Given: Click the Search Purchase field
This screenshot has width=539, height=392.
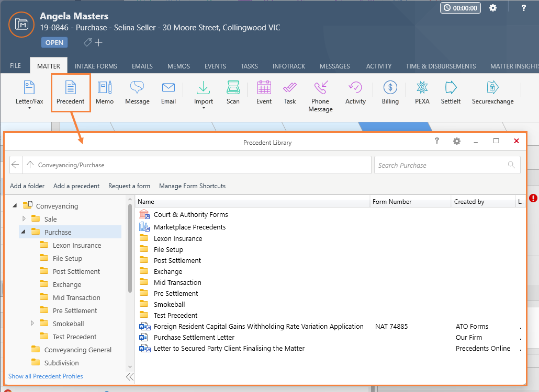Looking at the screenshot, I should (447, 165).
